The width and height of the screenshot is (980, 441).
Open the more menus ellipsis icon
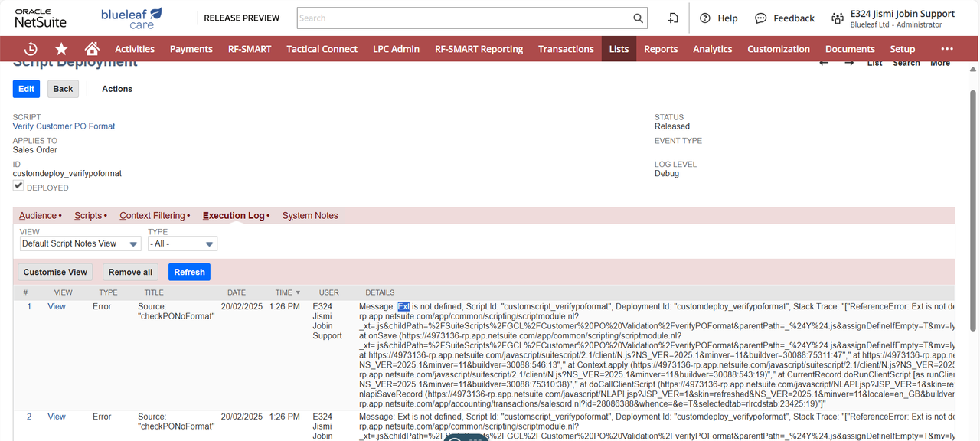[947, 49]
